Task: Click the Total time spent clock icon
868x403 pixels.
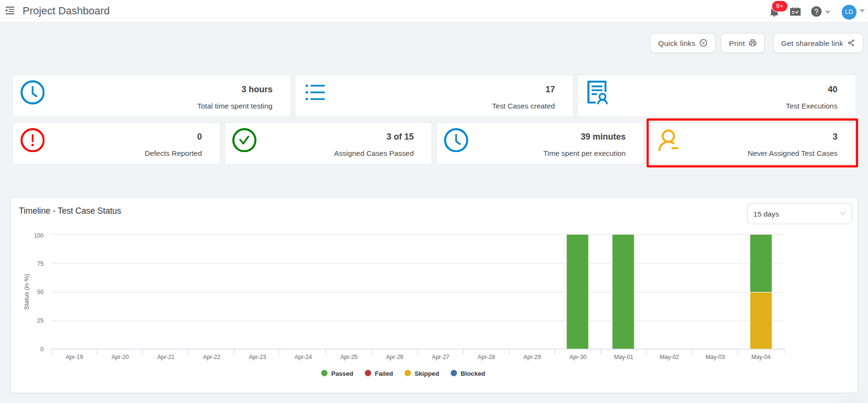Action: [33, 93]
